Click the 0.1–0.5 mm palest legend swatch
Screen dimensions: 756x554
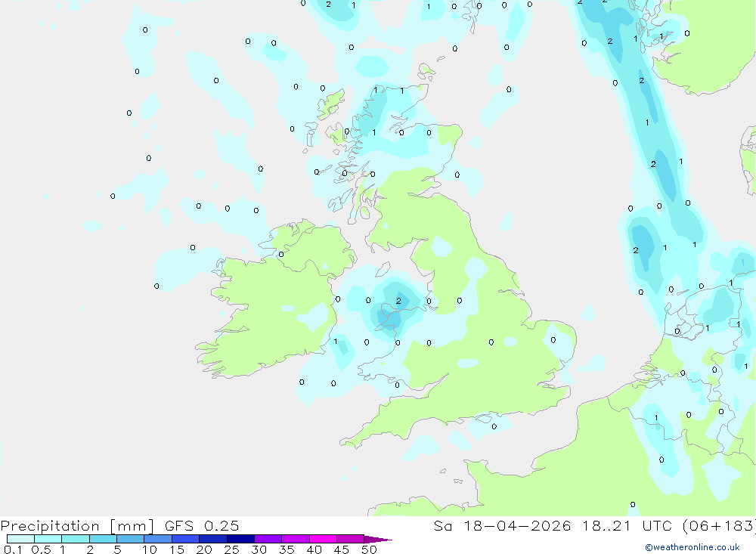pyautogui.click(x=20, y=539)
